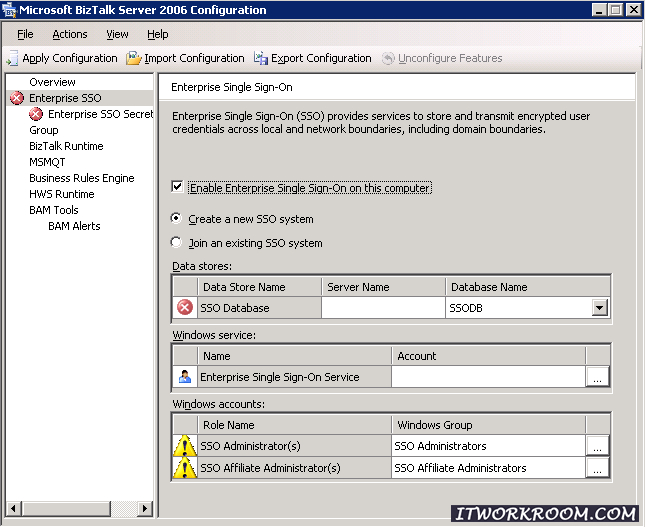Image resolution: width=645 pixels, height=527 pixels.
Task: Select BAM Tools tree item
Action: (53, 210)
